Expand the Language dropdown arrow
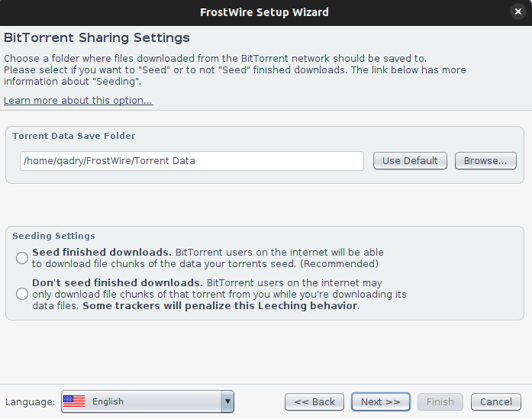 click(227, 401)
